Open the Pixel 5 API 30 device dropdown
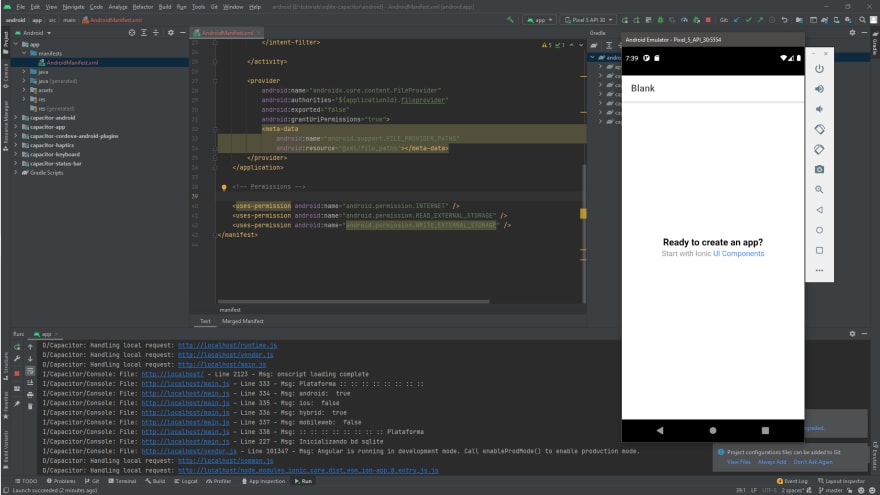This screenshot has width=880, height=495. 588,20
